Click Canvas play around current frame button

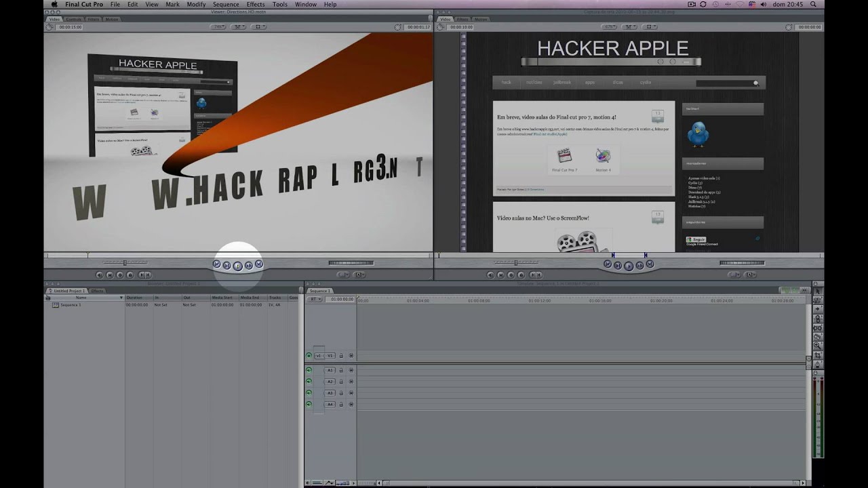click(x=639, y=265)
